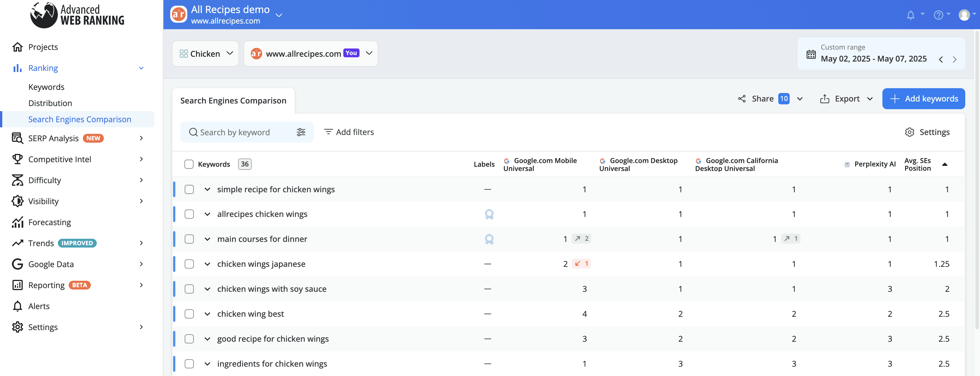Screen dimensions: 980x376
Task: Click the Projects home icon
Action: point(17,47)
